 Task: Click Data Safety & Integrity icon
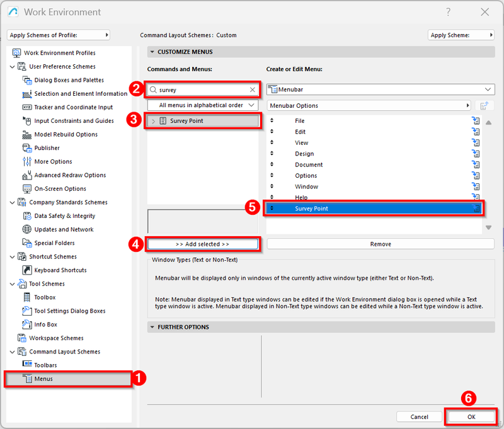point(27,215)
